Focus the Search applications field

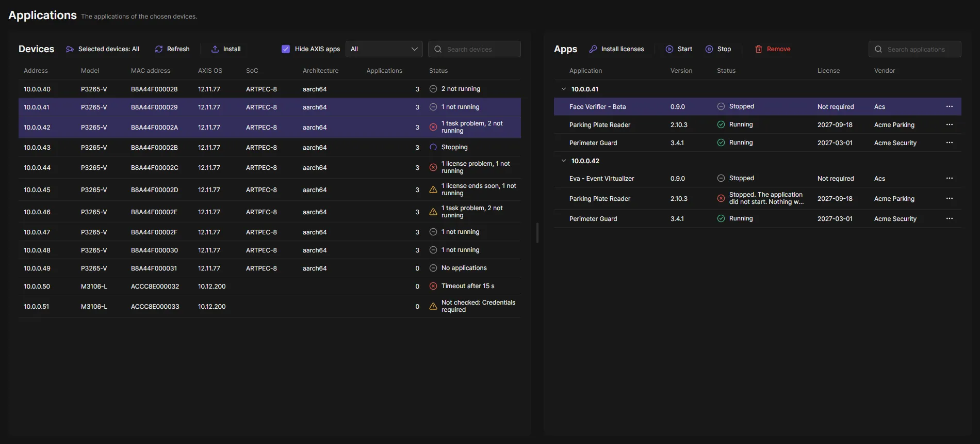pos(915,49)
